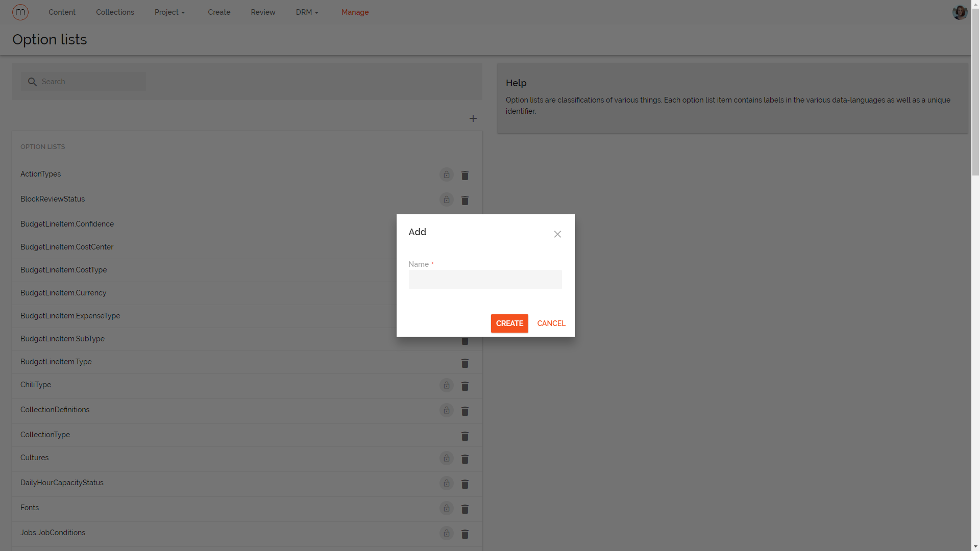The image size is (980, 551).
Task: Click the plus icon to add option list
Action: click(x=473, y=118)
